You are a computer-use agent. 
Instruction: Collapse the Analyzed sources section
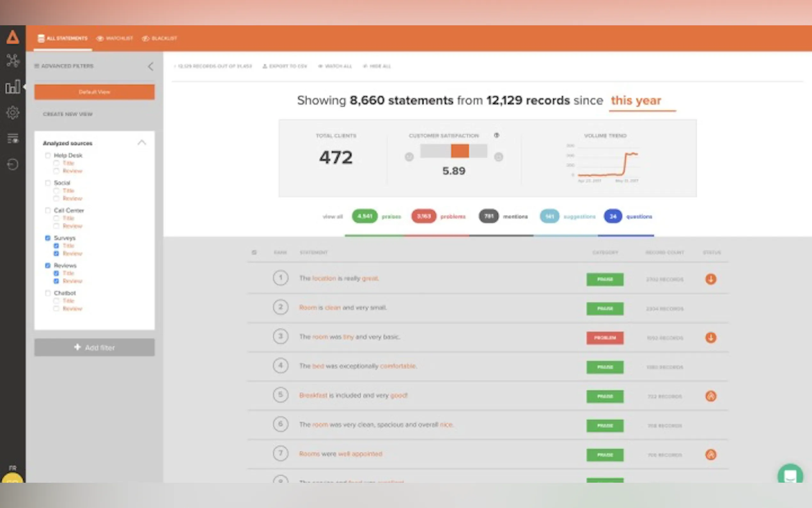coord(142,143)
